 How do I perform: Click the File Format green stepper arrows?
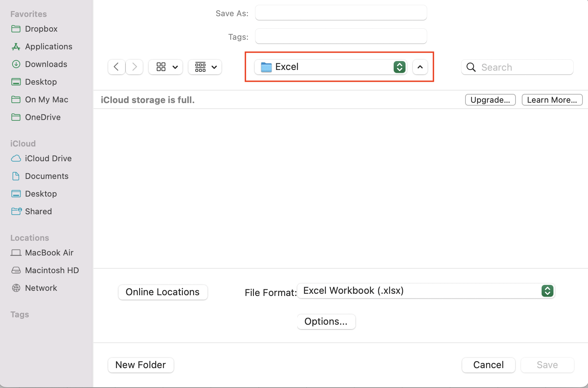click(548, 291)
